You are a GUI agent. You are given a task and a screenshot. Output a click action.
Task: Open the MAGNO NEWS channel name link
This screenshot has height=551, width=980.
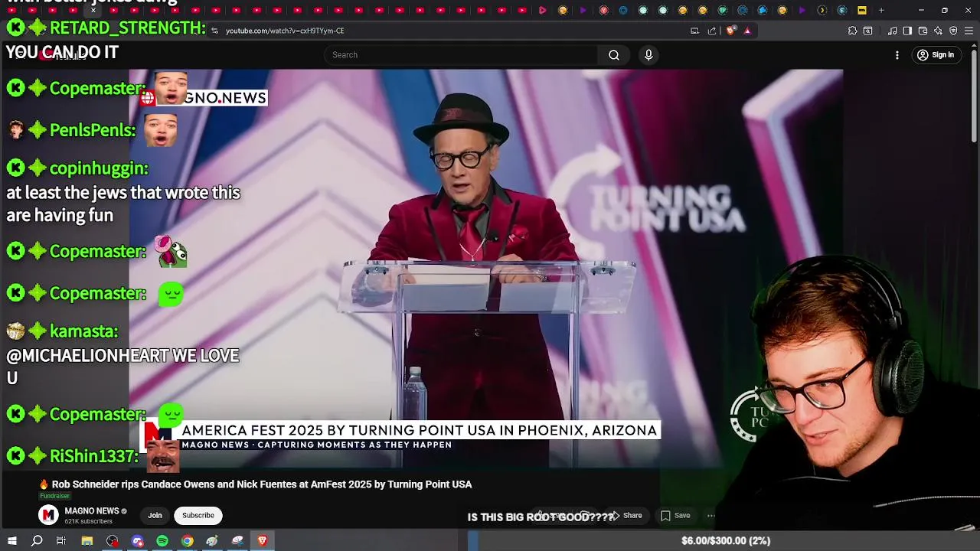[92, 510]
